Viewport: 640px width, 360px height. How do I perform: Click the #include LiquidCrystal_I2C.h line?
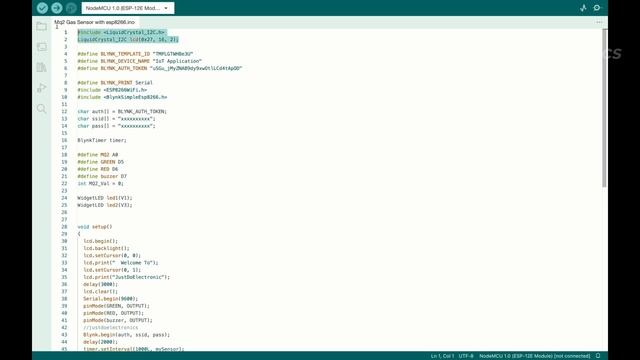(121, 32)
